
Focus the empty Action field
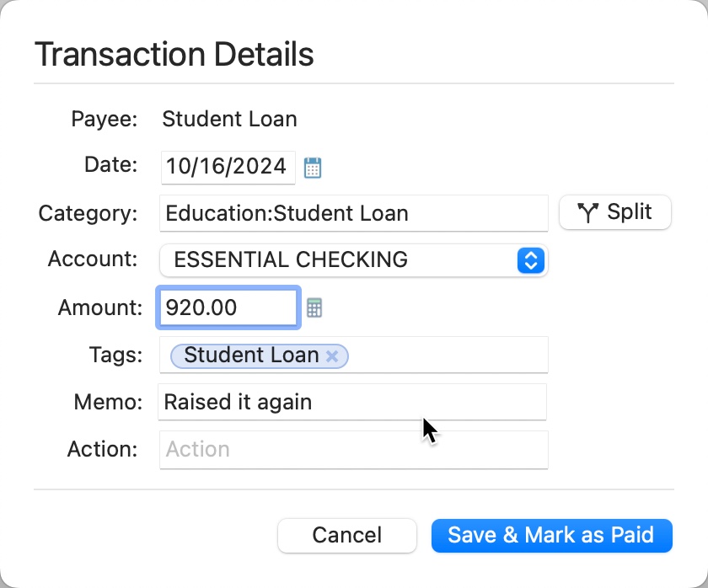pyautogui.click(x=352, y=449)
